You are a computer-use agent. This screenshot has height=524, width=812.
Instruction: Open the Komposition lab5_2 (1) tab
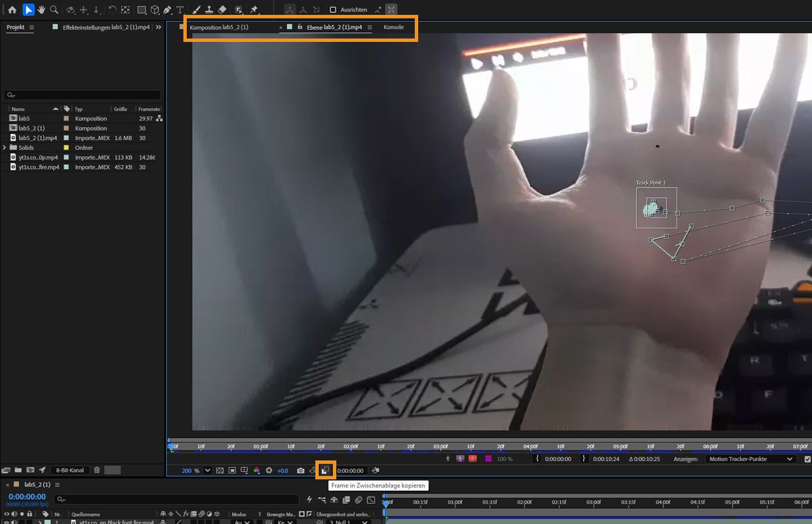click(x=219, y=27)
